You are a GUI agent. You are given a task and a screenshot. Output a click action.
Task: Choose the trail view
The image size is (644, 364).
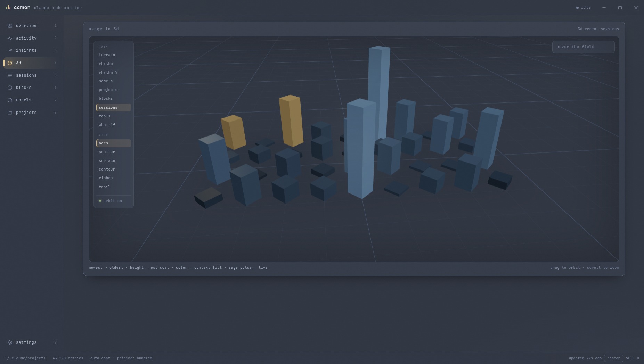click(114, 187)
